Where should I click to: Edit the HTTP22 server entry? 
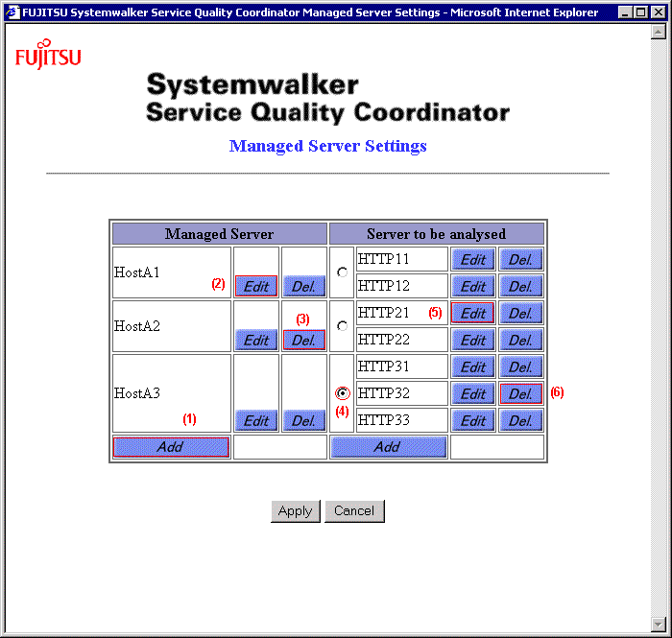point(472,340)
